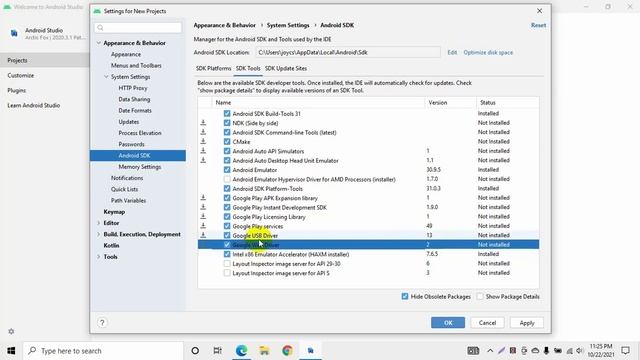The image size is (640, 360).
Task: Click the search magnifier icon in settings search
Action: click(x=100, y=28)
